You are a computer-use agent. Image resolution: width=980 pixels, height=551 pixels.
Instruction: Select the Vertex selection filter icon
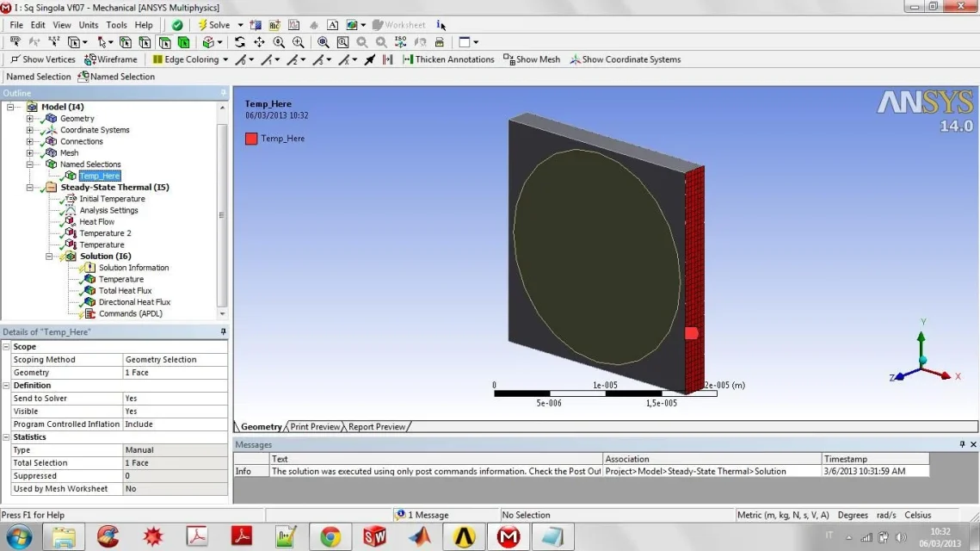(x=125, y=42)
